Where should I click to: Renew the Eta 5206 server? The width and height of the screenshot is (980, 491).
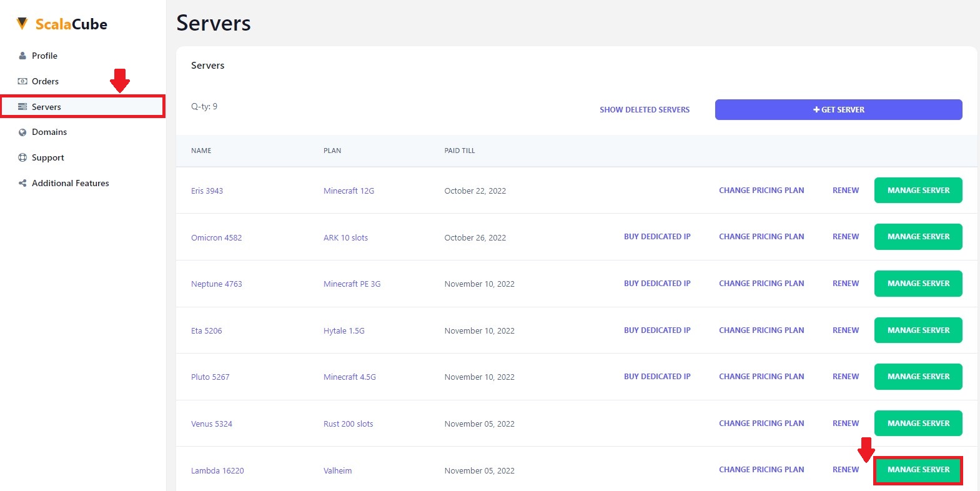pyautogui.click(x=846, y=330)
